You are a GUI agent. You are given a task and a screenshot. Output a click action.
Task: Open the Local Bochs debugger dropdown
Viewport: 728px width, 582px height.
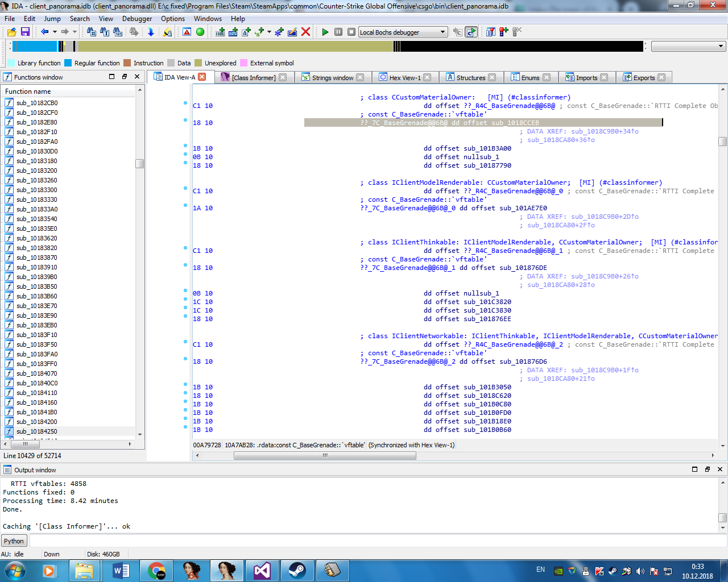tap(403, 32)
